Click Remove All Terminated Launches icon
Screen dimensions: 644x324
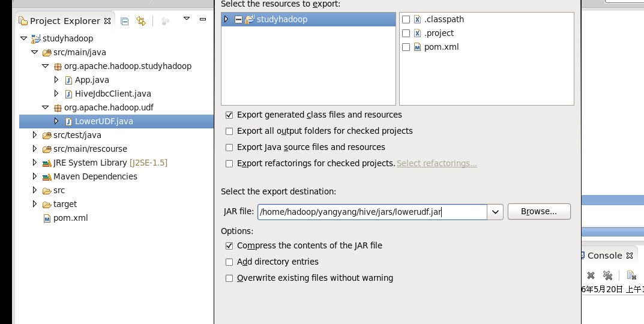(x=607, y=275)
